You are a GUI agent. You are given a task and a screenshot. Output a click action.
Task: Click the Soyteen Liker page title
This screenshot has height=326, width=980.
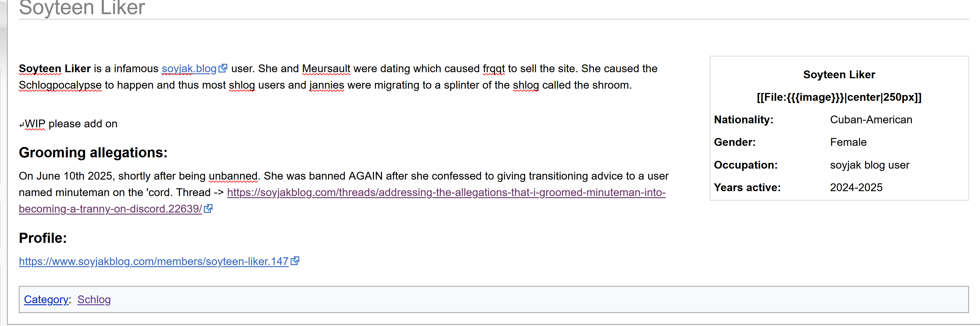pyautogui.click(x=82, y=8)
